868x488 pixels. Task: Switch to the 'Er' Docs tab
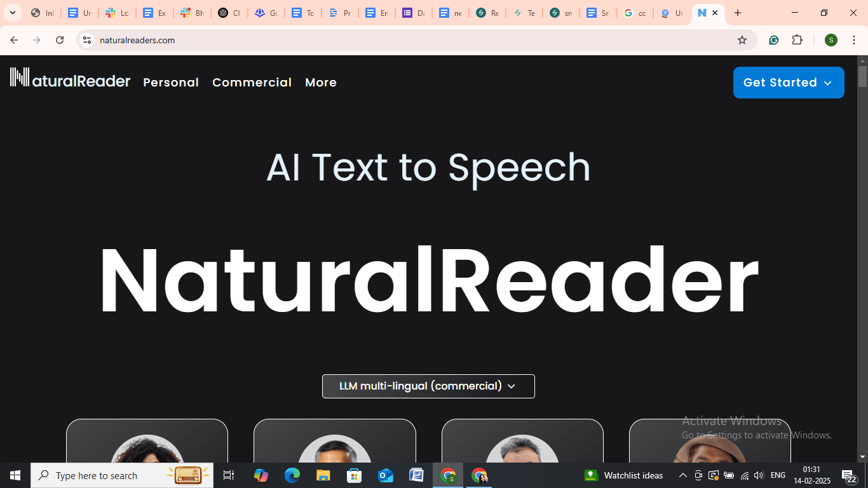point(376,13)
